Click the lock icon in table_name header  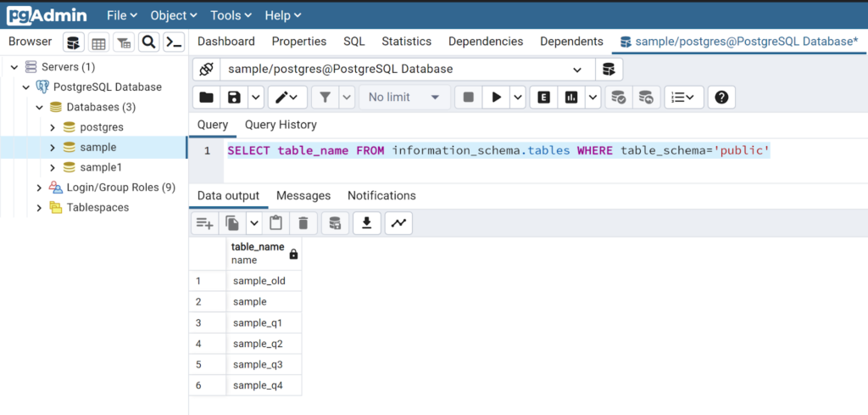[x=293, y=255]
